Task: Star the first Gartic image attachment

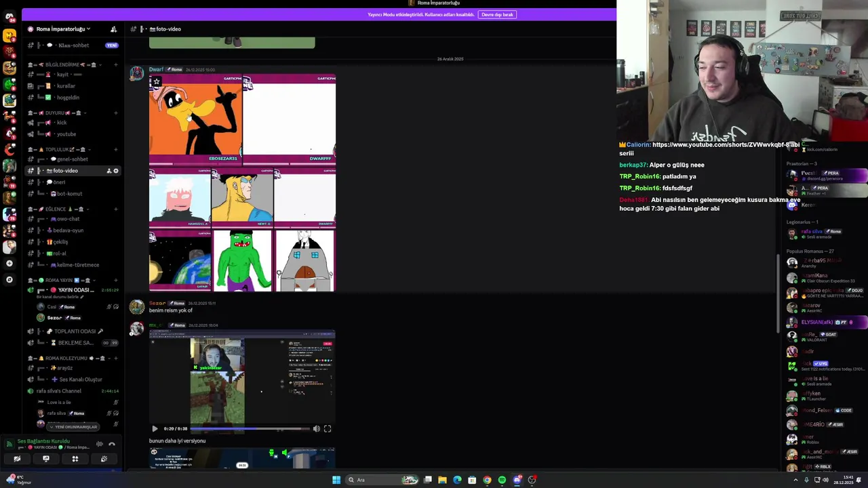Action: 157,81
